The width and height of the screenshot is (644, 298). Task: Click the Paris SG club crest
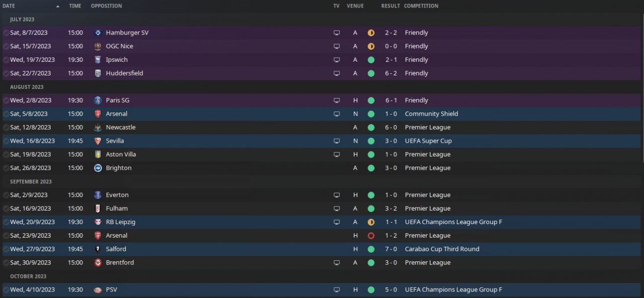(98, 101)
